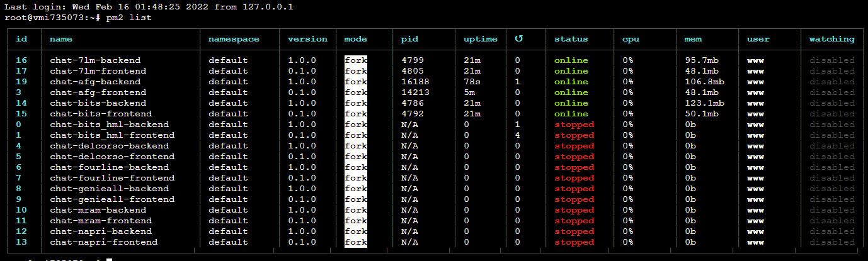
Task: Click the 'namespace' column header
Action: (x=234, y=39)
